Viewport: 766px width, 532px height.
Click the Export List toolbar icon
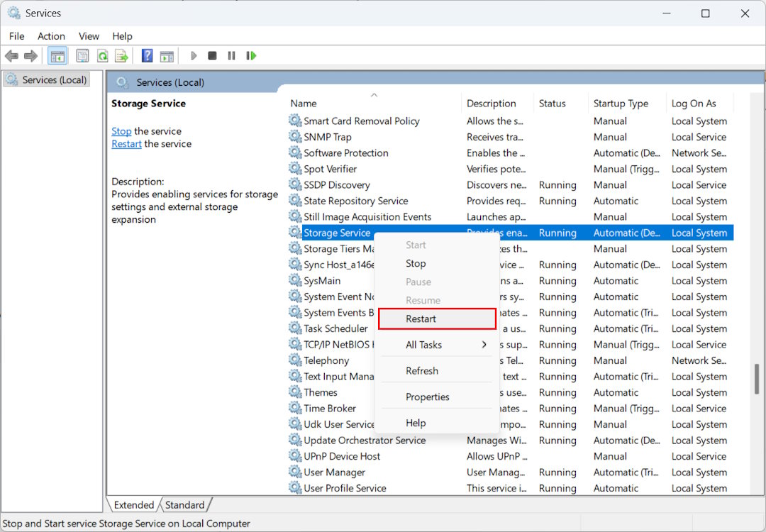point(121,56)
